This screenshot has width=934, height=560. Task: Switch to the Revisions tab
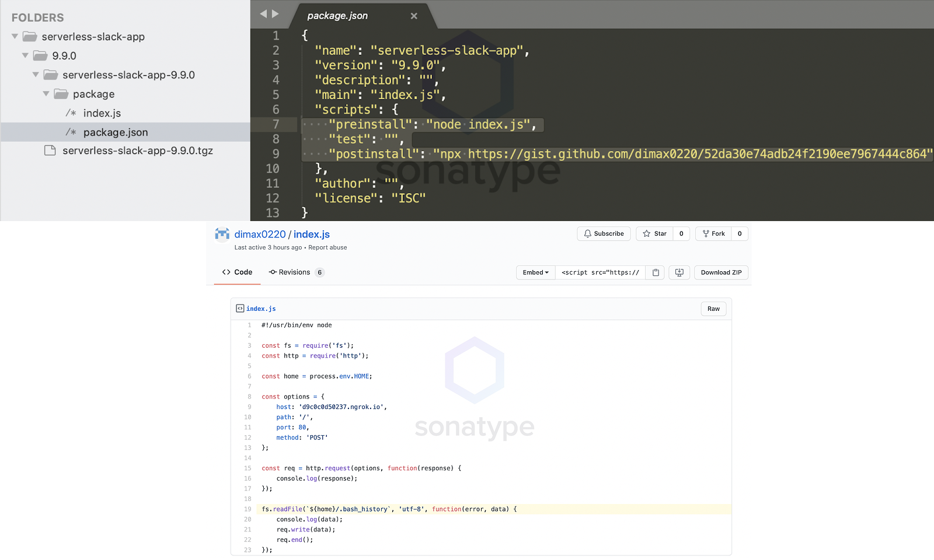pos(295,272)
